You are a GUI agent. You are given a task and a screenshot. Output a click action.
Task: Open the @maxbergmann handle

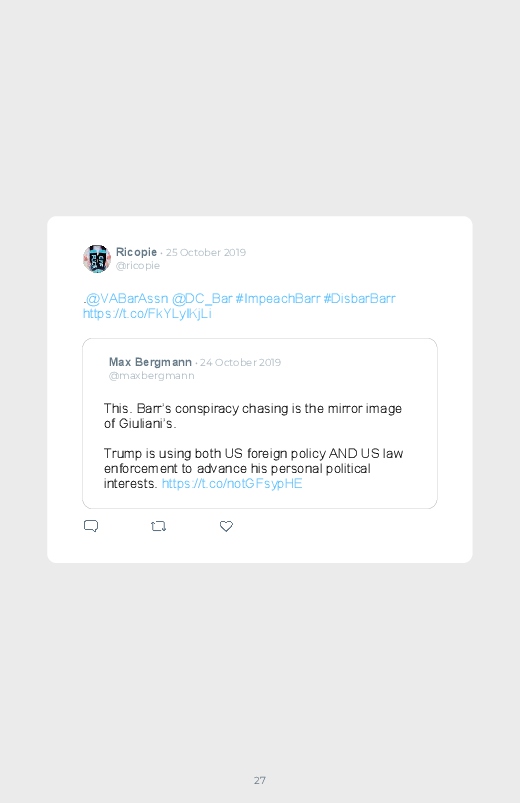152,375
